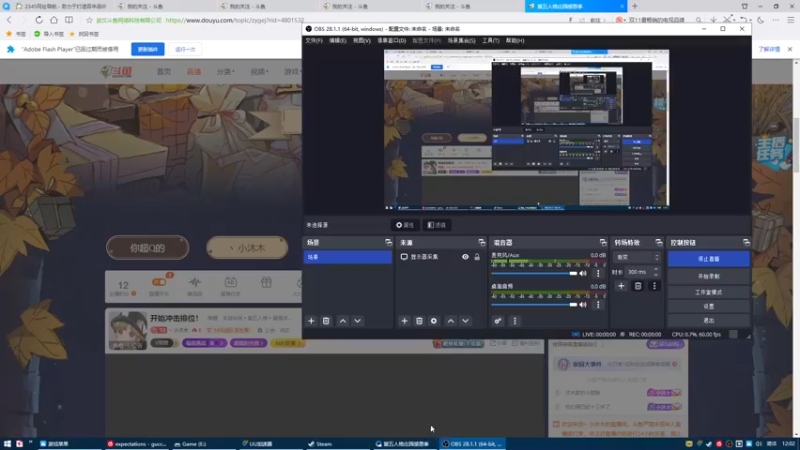Pop out the Scenes dock panel

coord(388,242)
